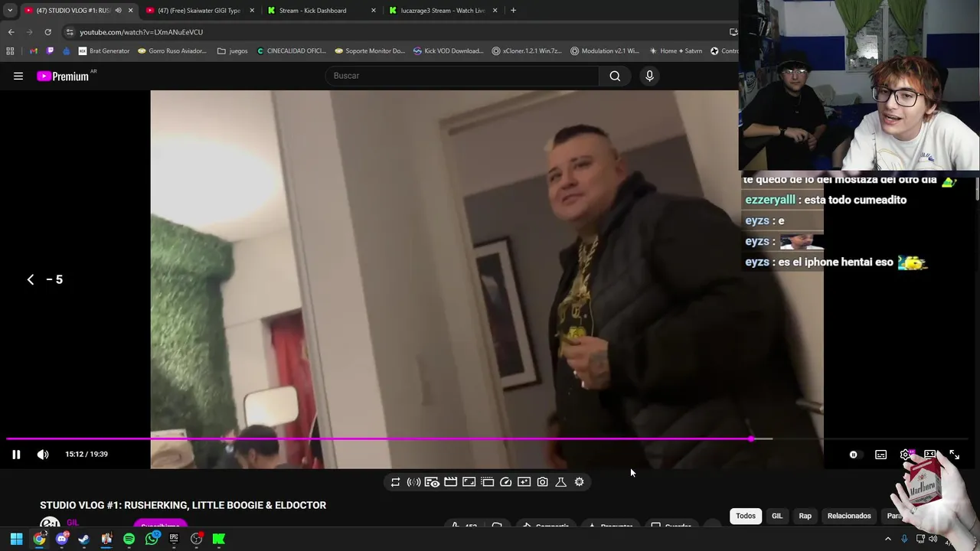980x551 pixels.
Task: Switch to lucazrage3 Stream browser tab
Action: (443, 11)
